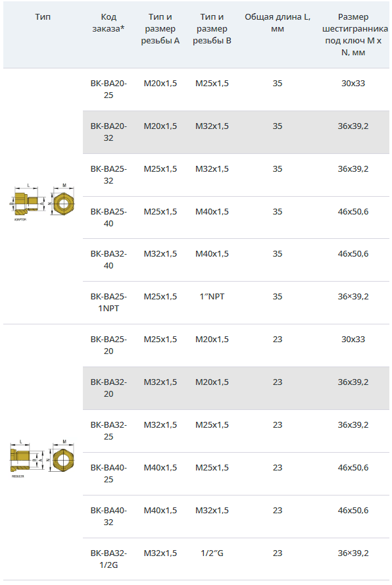Click the 1/2″G thread B cell
The image size is (392, 585).
pyautogui.click(x=212, y=553)
